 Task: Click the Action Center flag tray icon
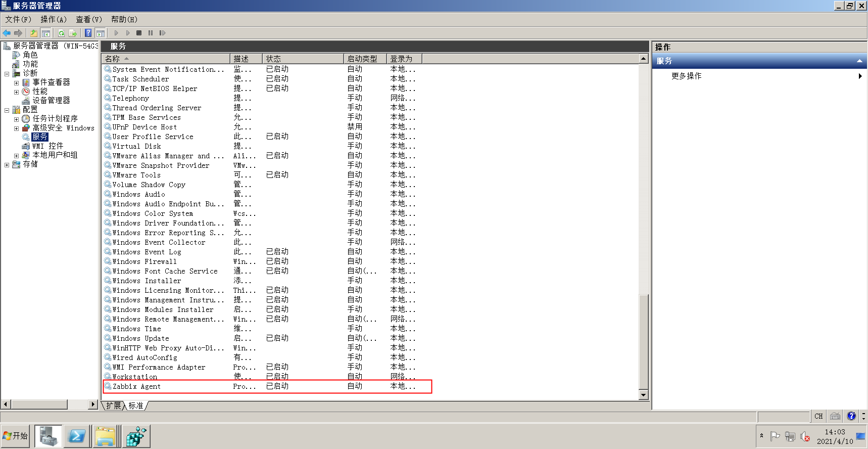pyautogui.click(x=775, y=436)
